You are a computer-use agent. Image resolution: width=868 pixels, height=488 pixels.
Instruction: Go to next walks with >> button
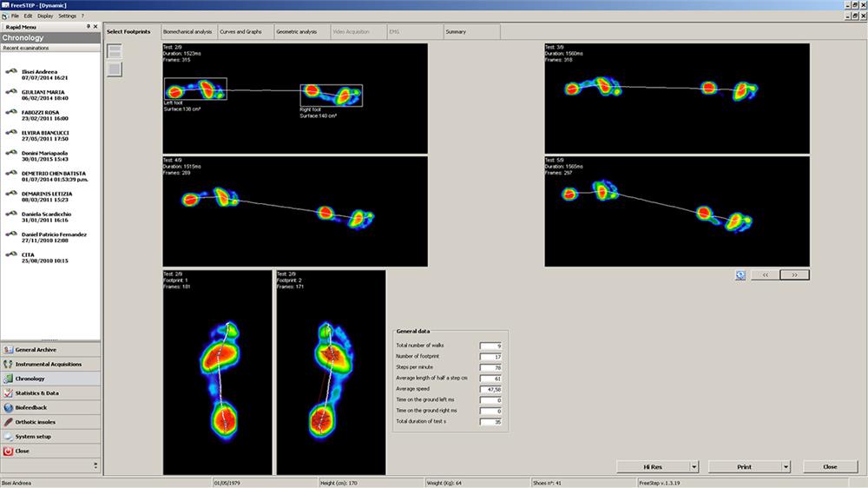click(x=794, y=274)
